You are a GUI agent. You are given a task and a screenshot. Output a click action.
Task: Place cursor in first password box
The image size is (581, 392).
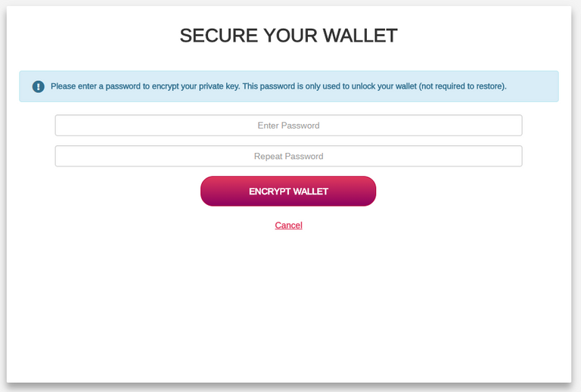coord(288,126)
